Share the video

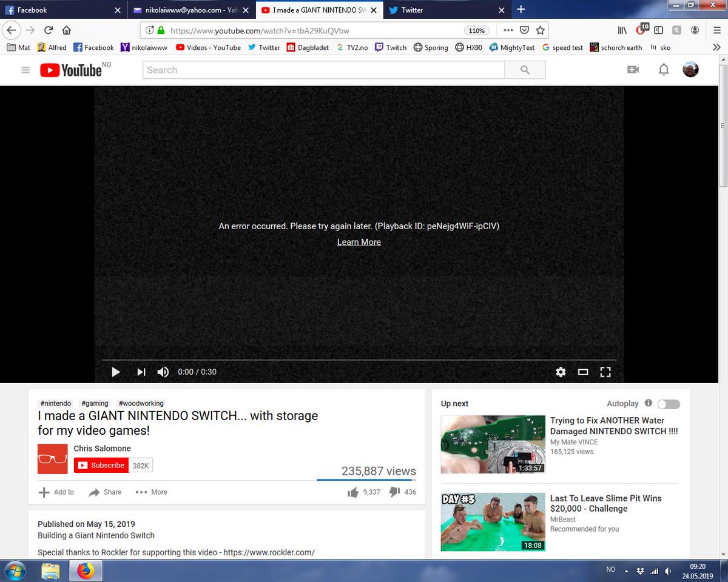(x=105, y=492)
